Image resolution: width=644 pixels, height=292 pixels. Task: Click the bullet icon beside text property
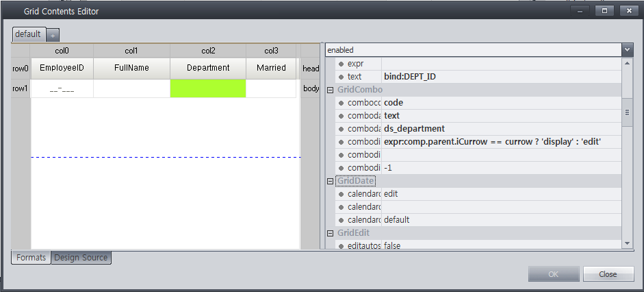tap(341, 77)
